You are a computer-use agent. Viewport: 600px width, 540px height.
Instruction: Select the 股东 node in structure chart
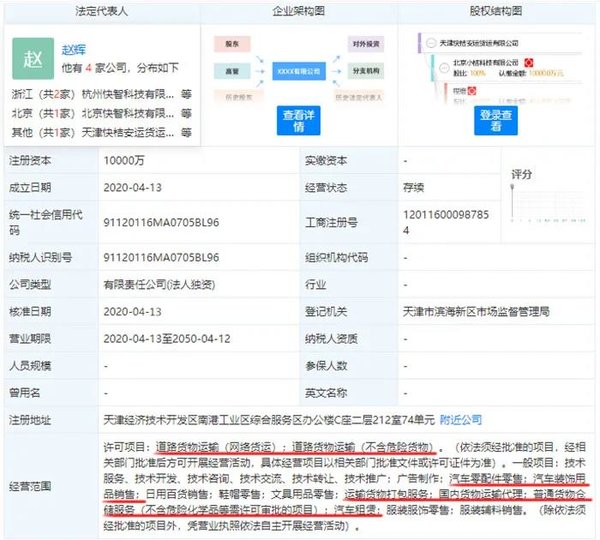pos(232,45)
